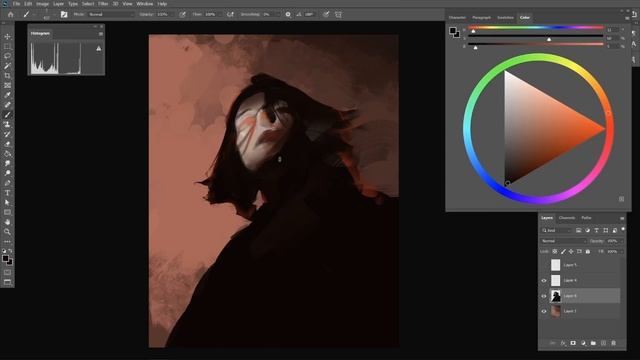Hide the selected silhouette layer eye icon
640x360 pixels.
(x=544, y=296)
